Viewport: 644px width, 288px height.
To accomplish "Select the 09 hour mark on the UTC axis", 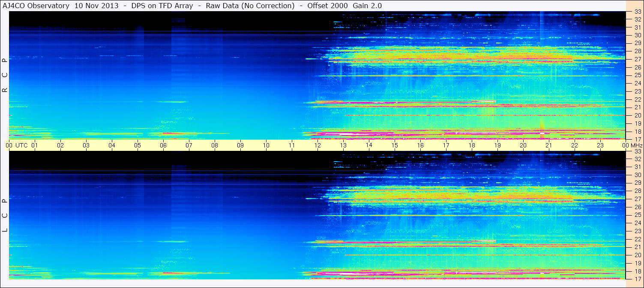I will (240, 145).
